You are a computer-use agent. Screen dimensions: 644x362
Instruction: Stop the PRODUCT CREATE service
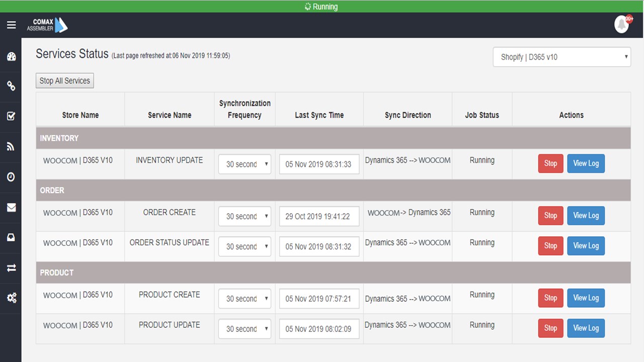click(550, 298)
